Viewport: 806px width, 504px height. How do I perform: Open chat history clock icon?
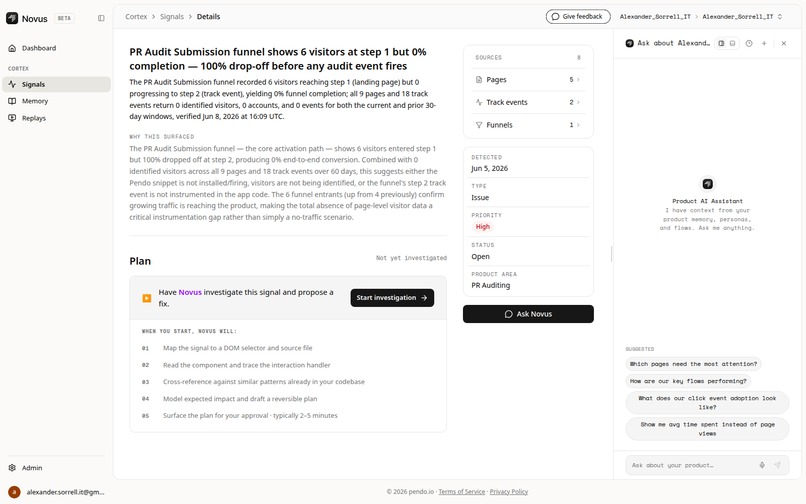coord(749,44)
